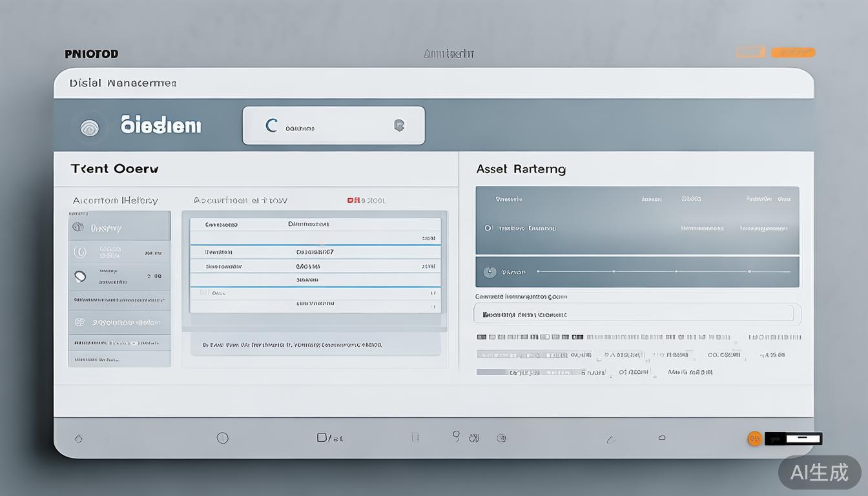Image resolution: width=868 pixels, height=496 pixels.
Task: Click the pale orange button at top right
Action: tap(750, 52)
